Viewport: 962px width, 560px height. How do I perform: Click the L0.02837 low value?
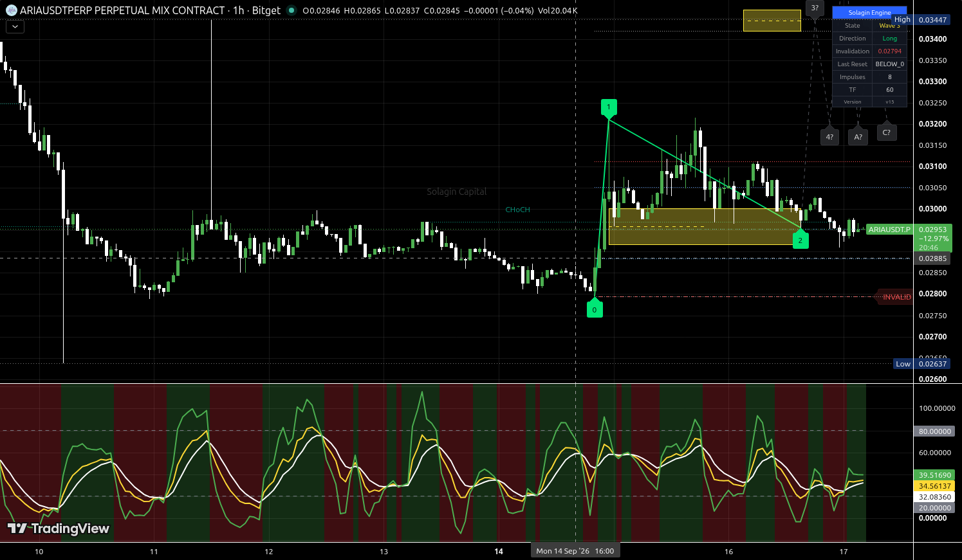click(x=402, y=10)
